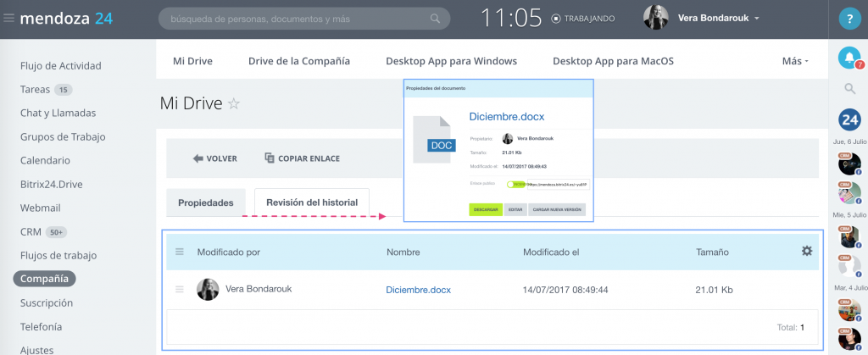Viewport: 868px width, 355px height.
Task: Open Suscripción in the left sidebar
Action: click(x=47, y=303)
